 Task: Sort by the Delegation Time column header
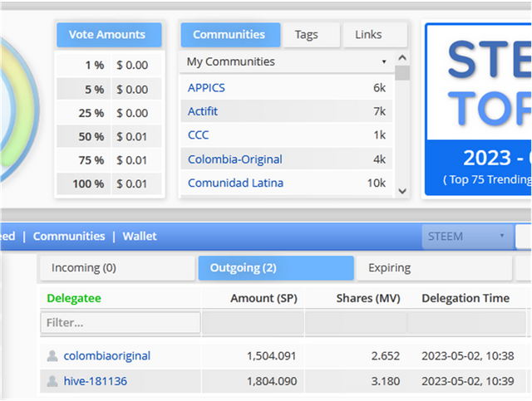[x=465, y=298]
